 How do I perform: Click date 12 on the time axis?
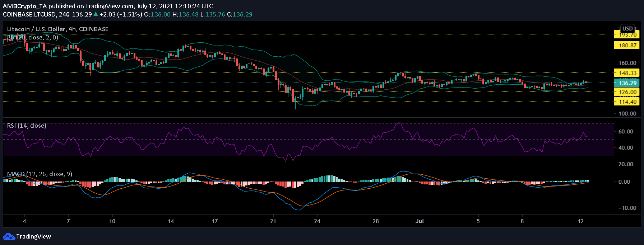[x=581, y=221]
